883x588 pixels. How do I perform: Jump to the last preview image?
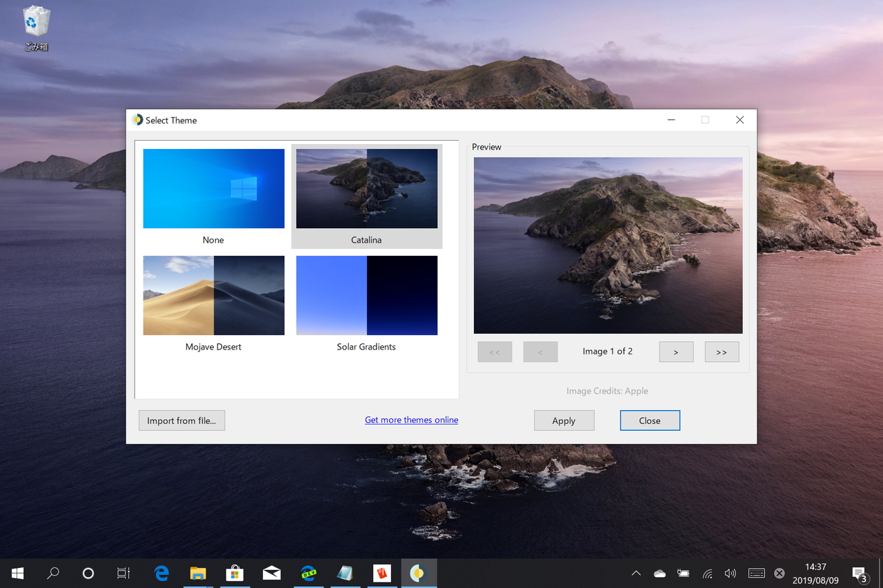point(722,352)
